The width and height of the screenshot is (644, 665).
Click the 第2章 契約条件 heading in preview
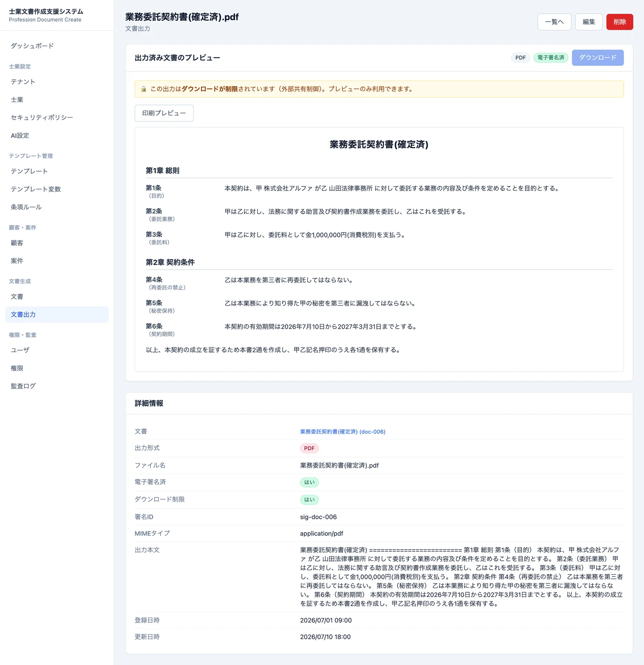(170, 262)
